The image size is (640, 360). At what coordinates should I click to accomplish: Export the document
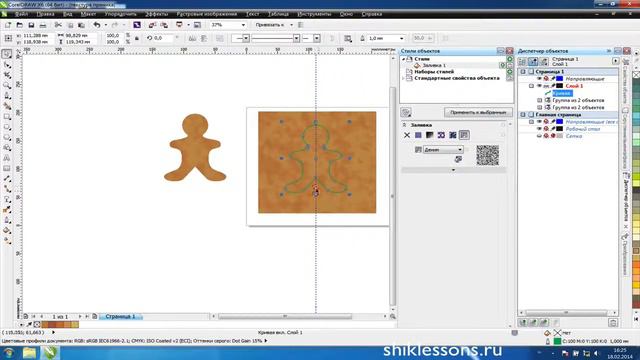tap(164, 25)
